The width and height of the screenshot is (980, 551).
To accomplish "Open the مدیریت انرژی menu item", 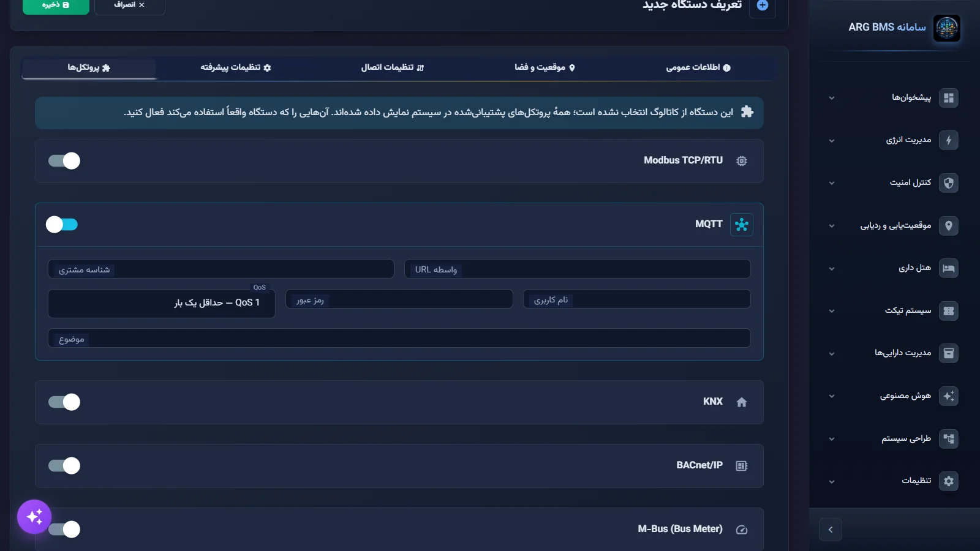I will point(893,140).
